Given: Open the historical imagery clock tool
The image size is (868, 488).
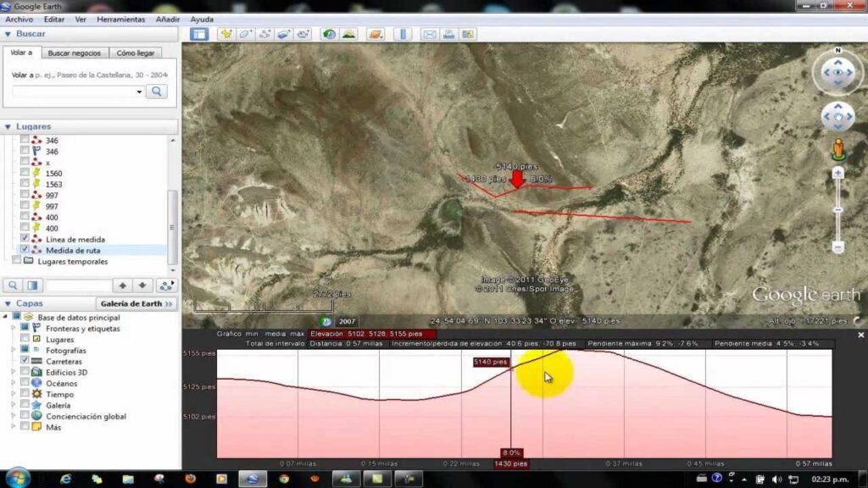Looking at the screenshot, I should pyautogui.click(x=328, y=35).
